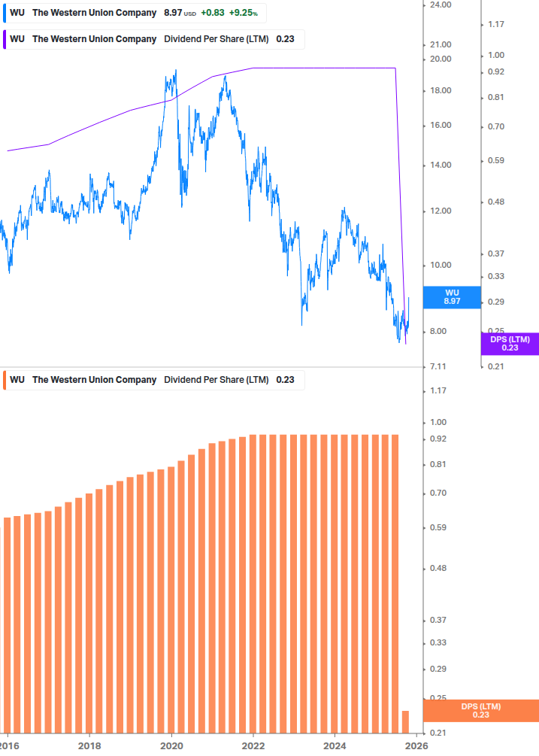Image resolution: width=539 pixels, height=756 pixels.
Task: Select the 2022 label on the time axis
Action: (x=253, y=745)
